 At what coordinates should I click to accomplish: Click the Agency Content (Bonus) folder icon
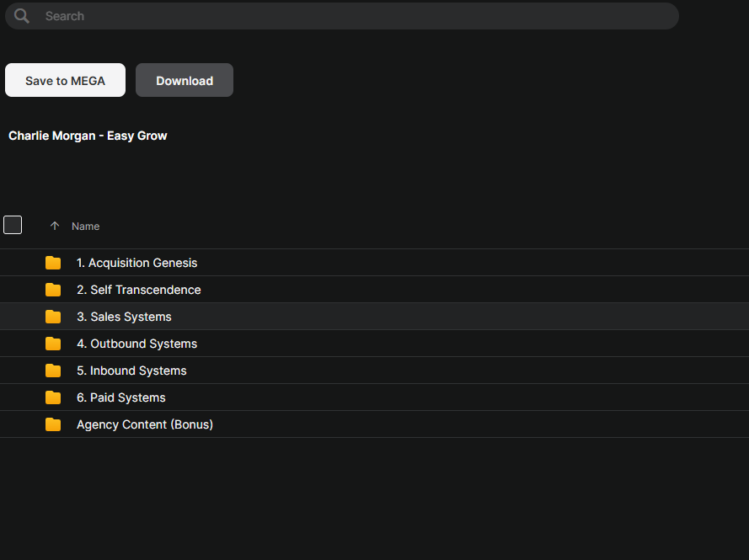click(x=53, y=424)
